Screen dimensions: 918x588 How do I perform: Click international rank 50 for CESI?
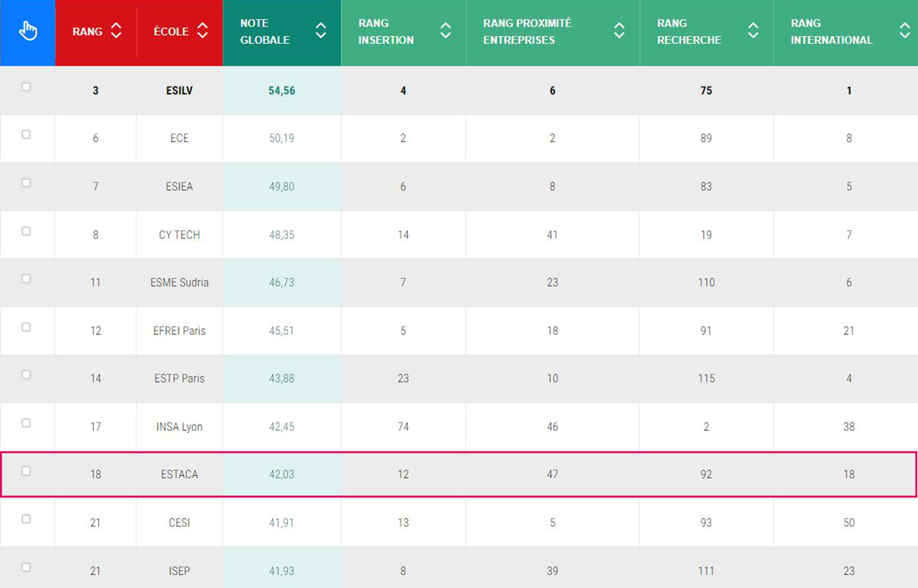[x=849, y=523]
